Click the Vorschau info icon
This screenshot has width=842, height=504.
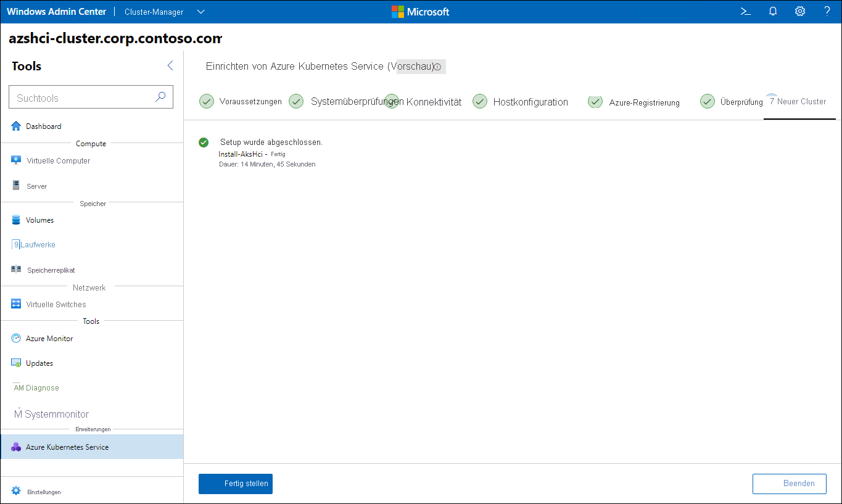(437, 67)
